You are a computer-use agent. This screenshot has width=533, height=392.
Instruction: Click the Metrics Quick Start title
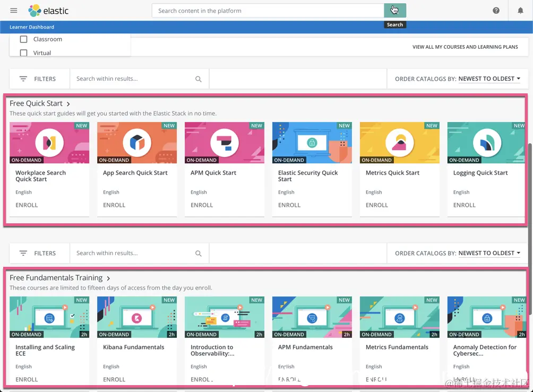pos(392,172)
